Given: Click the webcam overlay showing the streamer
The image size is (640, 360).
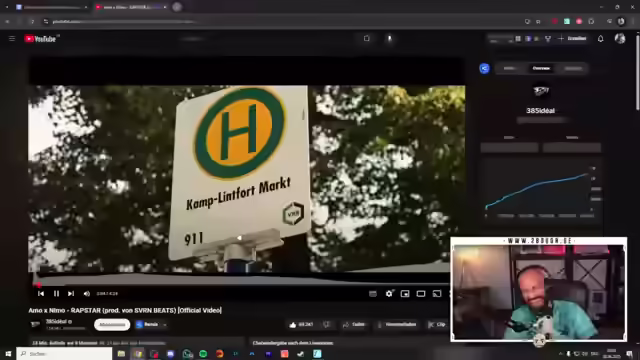Looking at the screenshot, I should tap(539, 289).
